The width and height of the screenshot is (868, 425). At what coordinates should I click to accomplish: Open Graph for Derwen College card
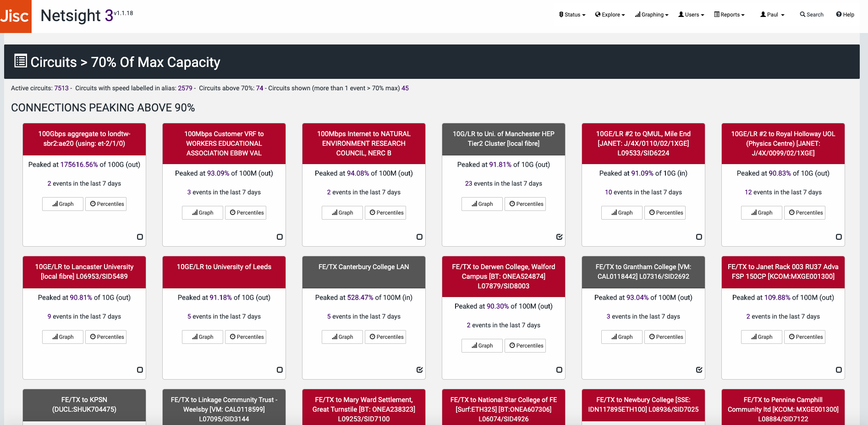pos(482,346)
